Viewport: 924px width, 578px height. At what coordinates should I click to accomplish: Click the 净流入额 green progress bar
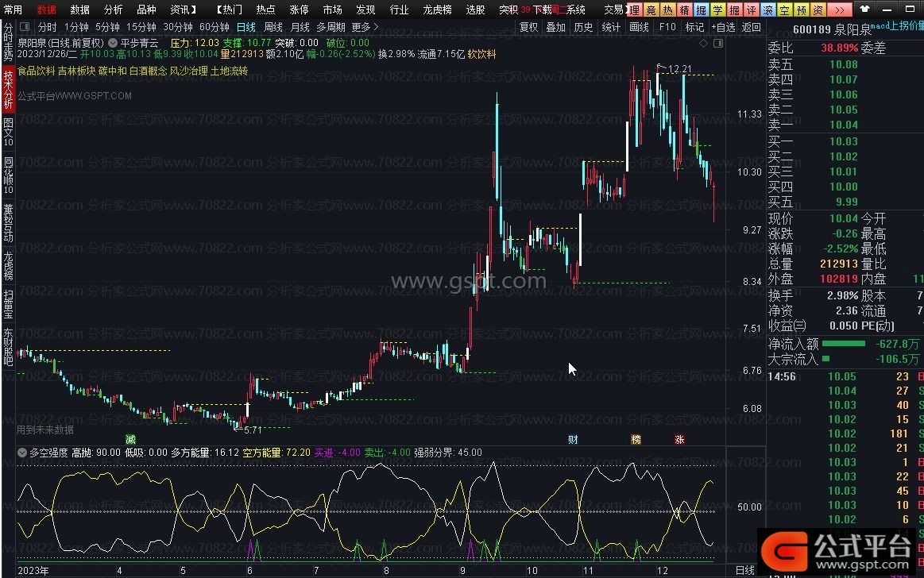(x=843, y=344)
